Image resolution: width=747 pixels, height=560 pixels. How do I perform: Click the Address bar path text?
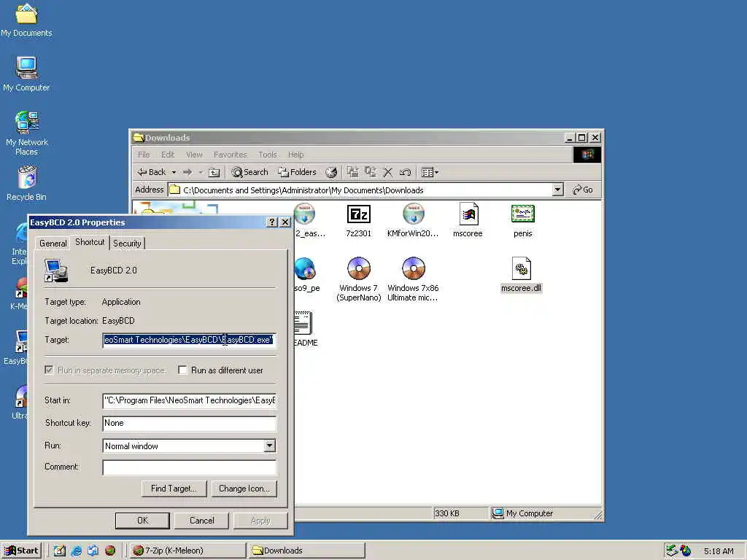click(x=303, y=190)
